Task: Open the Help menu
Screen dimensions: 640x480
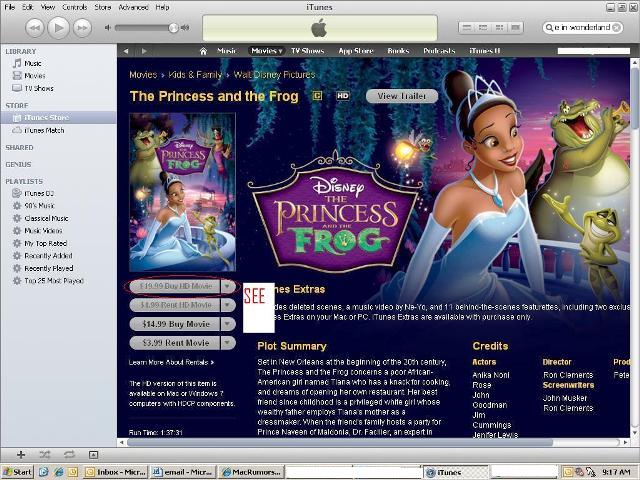Action: [162, 7]
